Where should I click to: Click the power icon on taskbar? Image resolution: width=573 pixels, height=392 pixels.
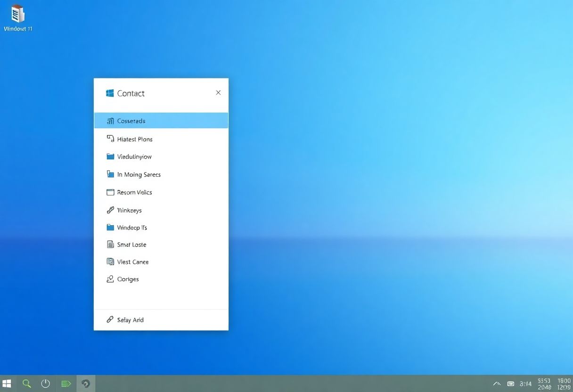(x=45, y=383)
